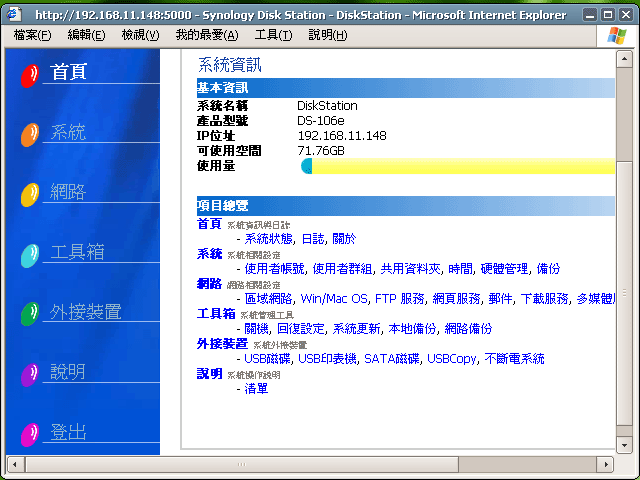Click the Internet Explorer icon in title bar

click(14, 15)
